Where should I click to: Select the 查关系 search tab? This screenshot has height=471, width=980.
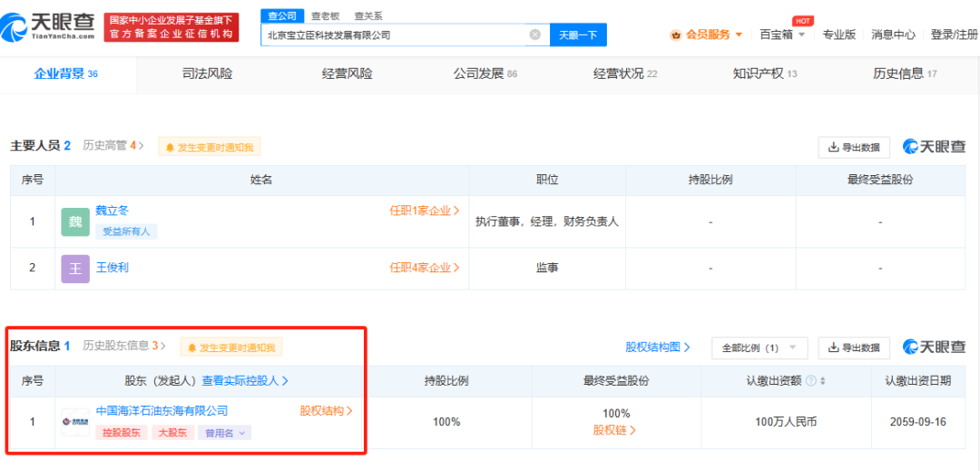pyautogui.click(x=368, y=16)
